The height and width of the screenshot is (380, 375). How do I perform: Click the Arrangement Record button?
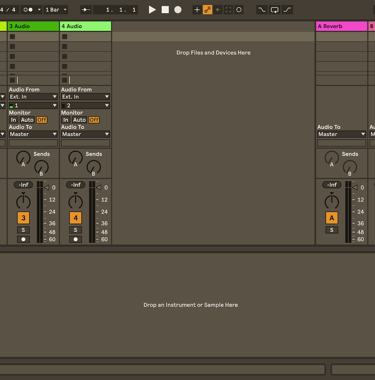178,10
